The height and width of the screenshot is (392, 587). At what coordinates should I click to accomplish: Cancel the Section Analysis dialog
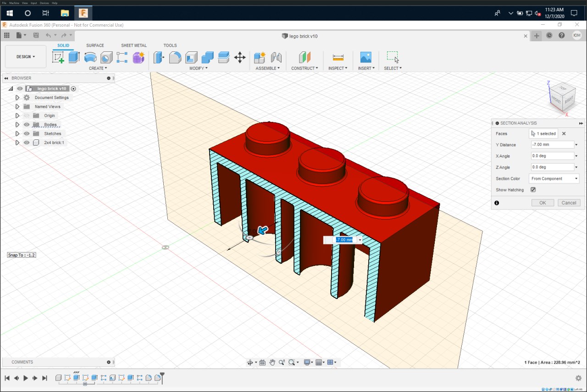point(569,203)
